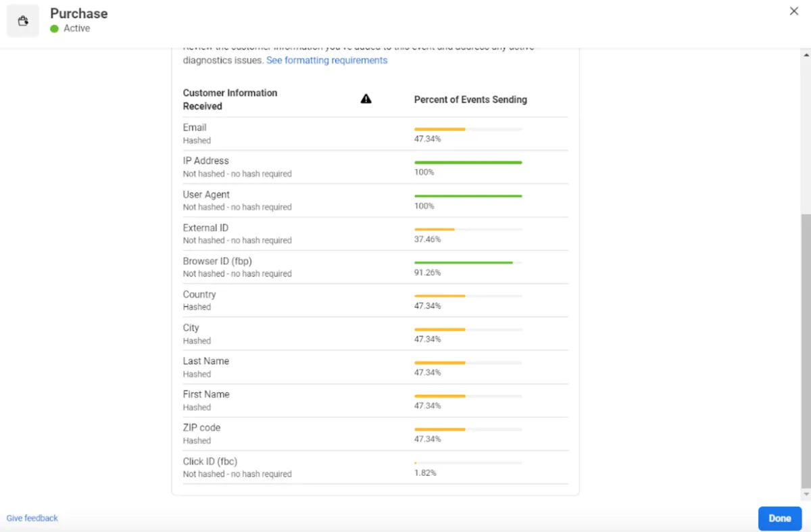Open See formatting requirements link
This screenshot has height=532, width=811.
(x=326, y=60)
